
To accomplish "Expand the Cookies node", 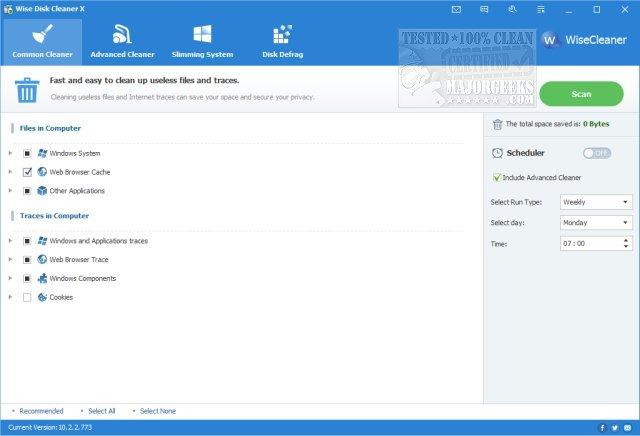I will tap(10, 297).
